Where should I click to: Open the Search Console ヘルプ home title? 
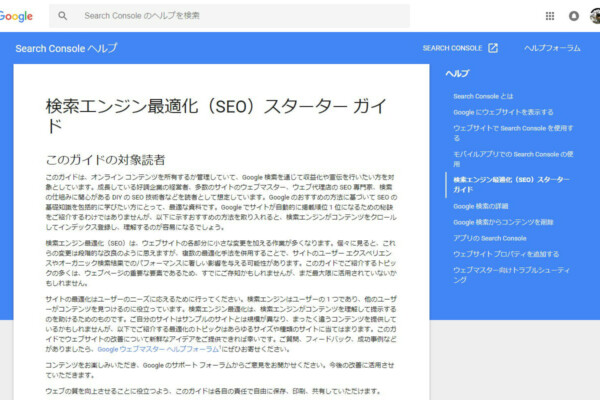66,48
